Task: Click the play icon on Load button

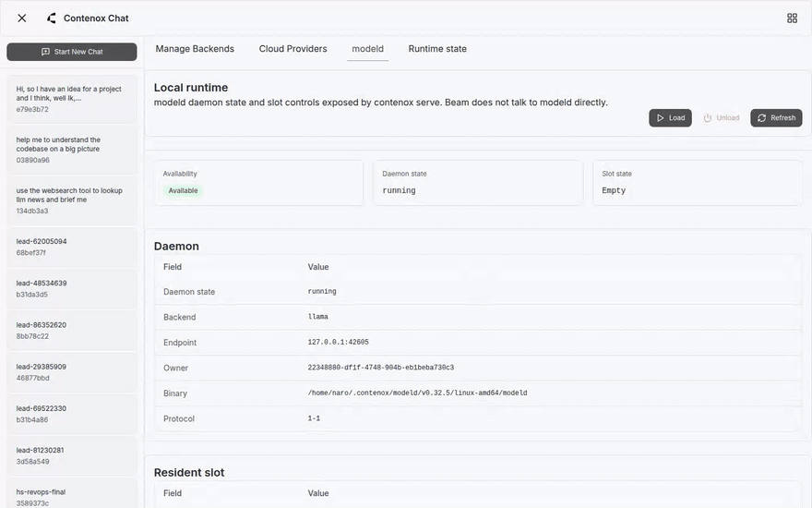Action: (x=661, y=118)
